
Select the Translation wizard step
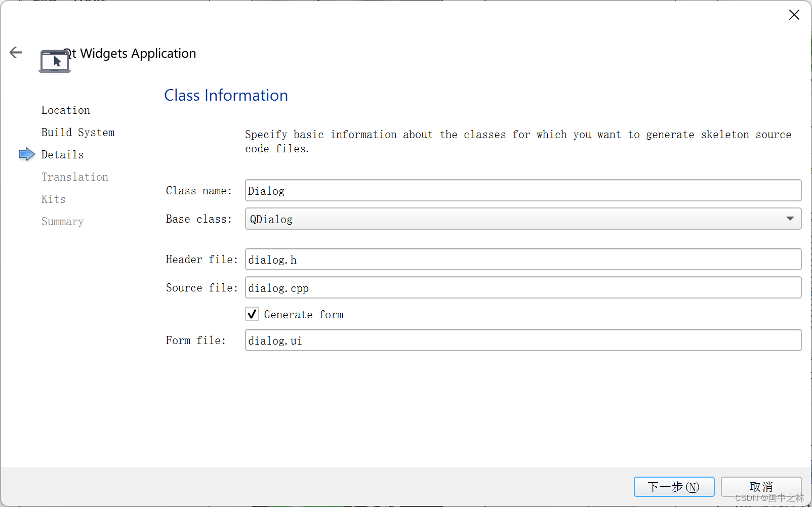[x=75, y=177]
